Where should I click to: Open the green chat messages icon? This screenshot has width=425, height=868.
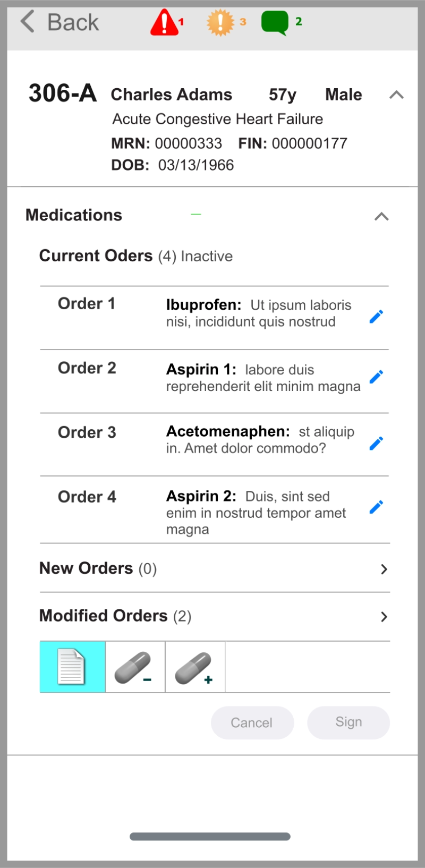(275, 23)
